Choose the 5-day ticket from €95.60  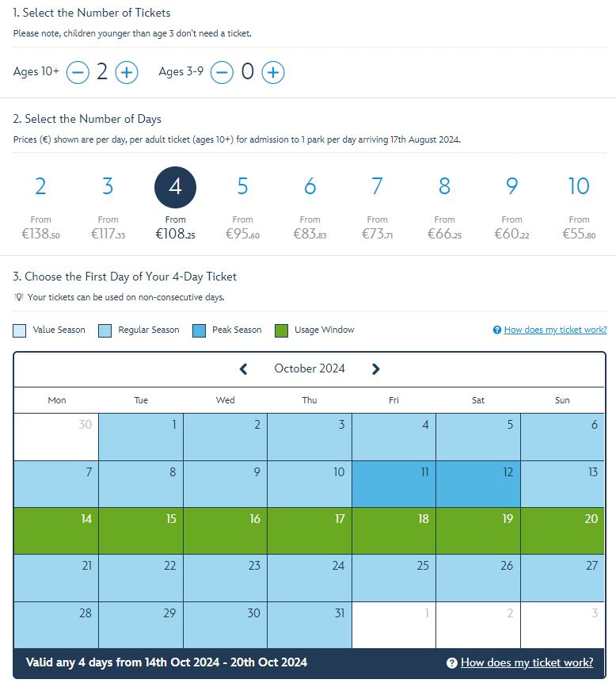242,205
